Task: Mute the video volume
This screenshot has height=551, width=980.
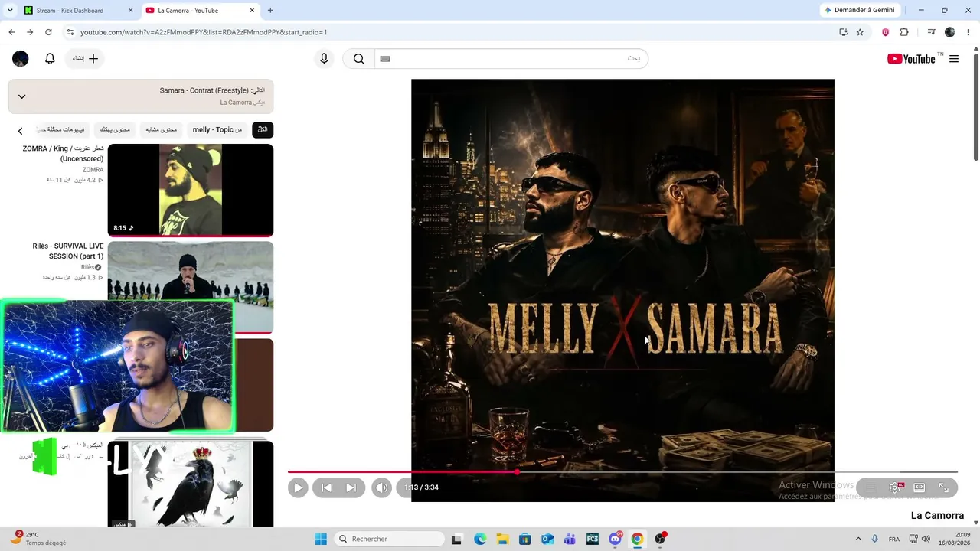Action: click(381, 487)
